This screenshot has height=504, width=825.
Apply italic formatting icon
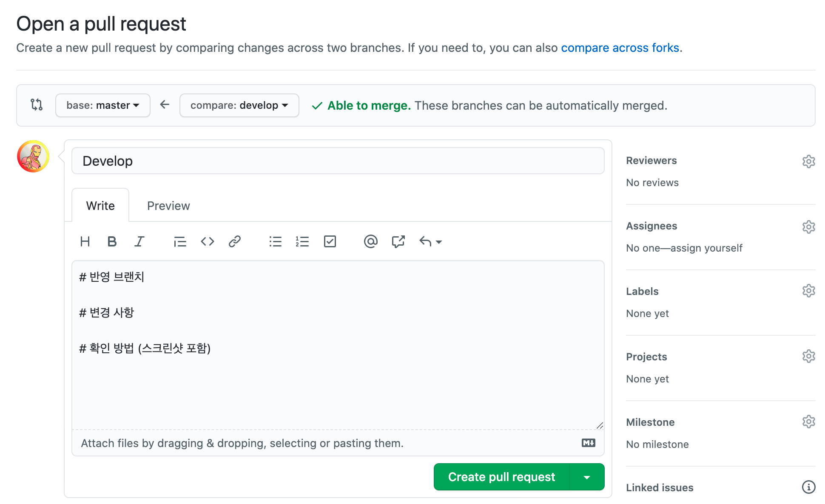click(x=139, y=242)
